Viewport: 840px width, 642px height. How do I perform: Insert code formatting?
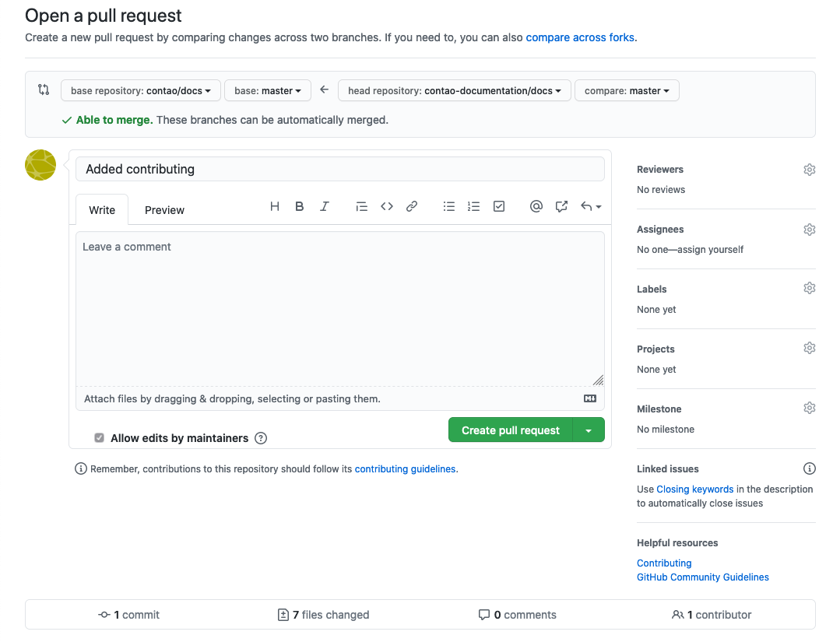coord(387,206)
